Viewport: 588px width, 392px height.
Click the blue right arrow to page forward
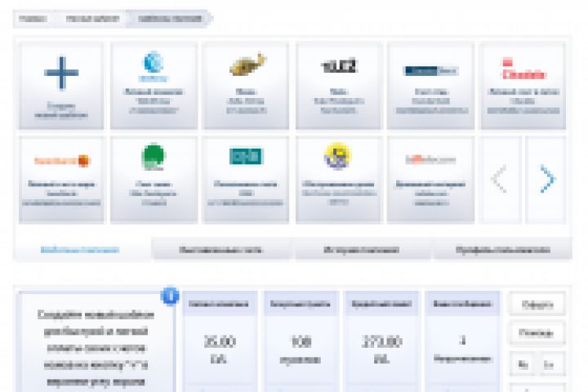tap(546, 180)
